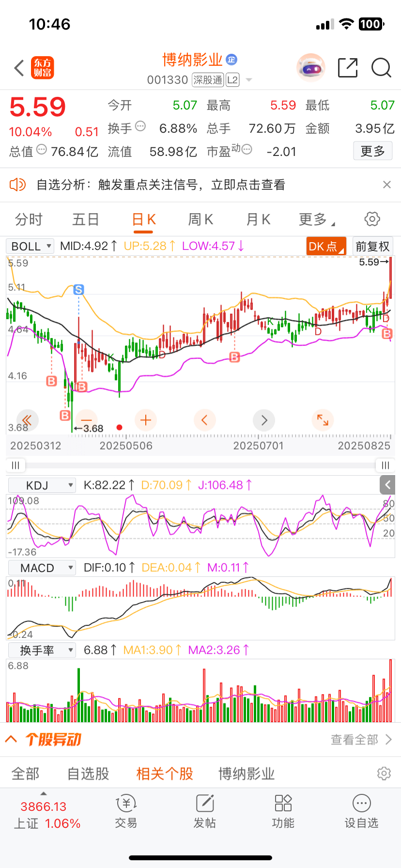This screenshot has height=868, width=401.
Task: Move chart left with arrow icon
Action: [204, 420]
